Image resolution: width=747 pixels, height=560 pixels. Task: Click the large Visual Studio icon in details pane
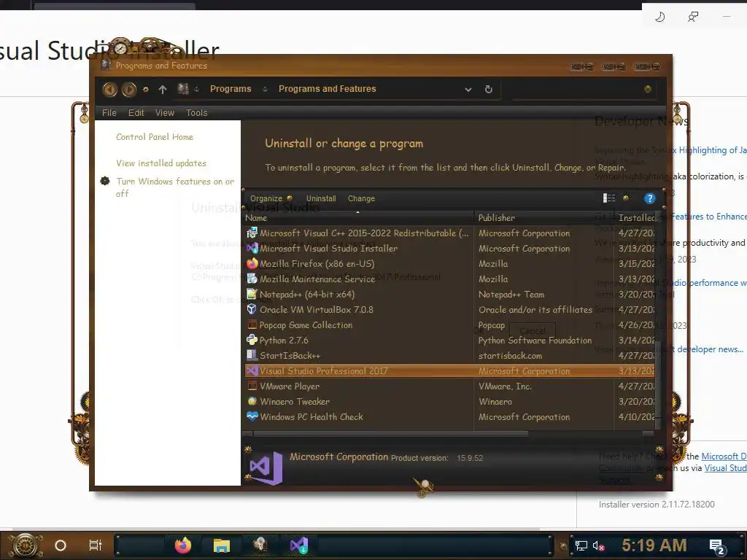(x=266, y=468)
